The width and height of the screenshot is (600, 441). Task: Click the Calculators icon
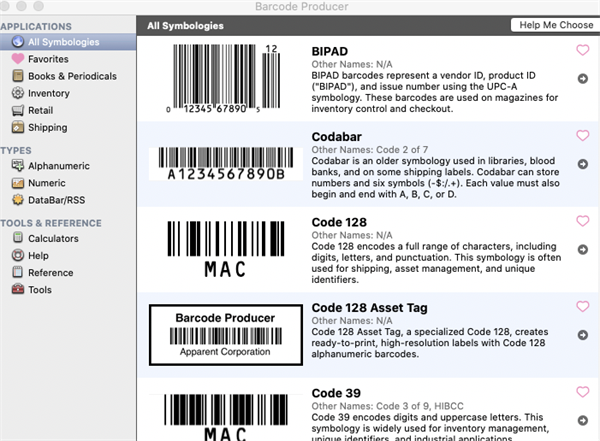click(18, 238)
